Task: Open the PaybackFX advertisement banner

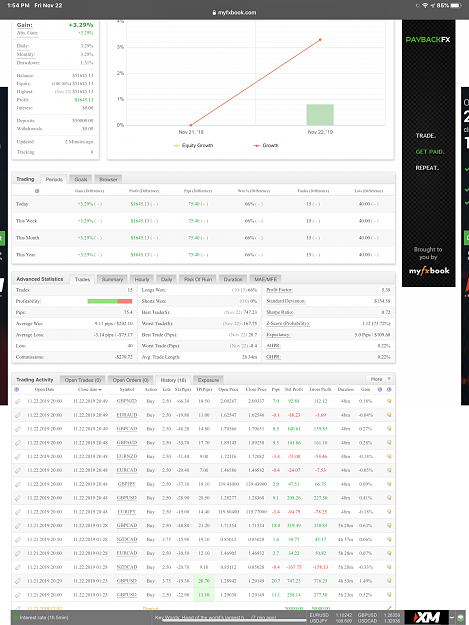Action: pyautogui.click(x=428, y=153)
